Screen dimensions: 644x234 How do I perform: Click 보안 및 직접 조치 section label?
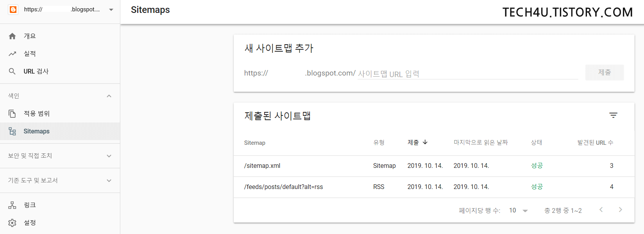click(x=30, y=156)
